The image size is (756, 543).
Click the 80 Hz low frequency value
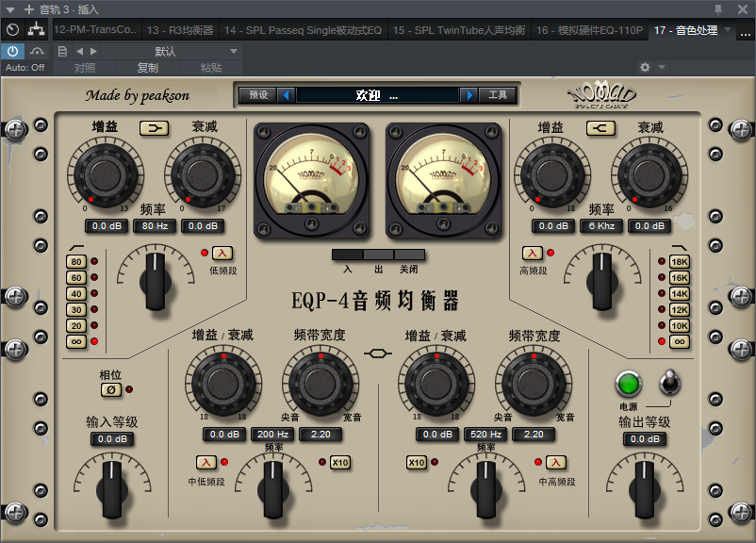click(155, 226)
